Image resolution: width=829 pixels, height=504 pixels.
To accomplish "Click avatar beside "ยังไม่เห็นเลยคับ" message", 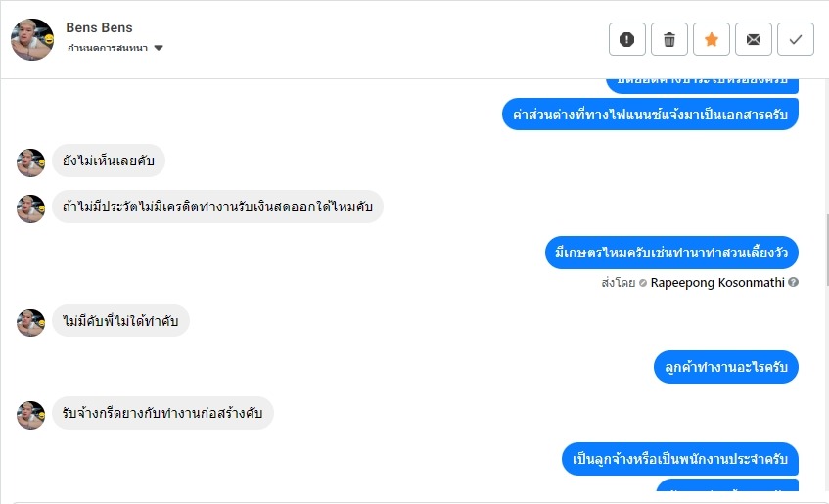I will (x=31, y=162).
